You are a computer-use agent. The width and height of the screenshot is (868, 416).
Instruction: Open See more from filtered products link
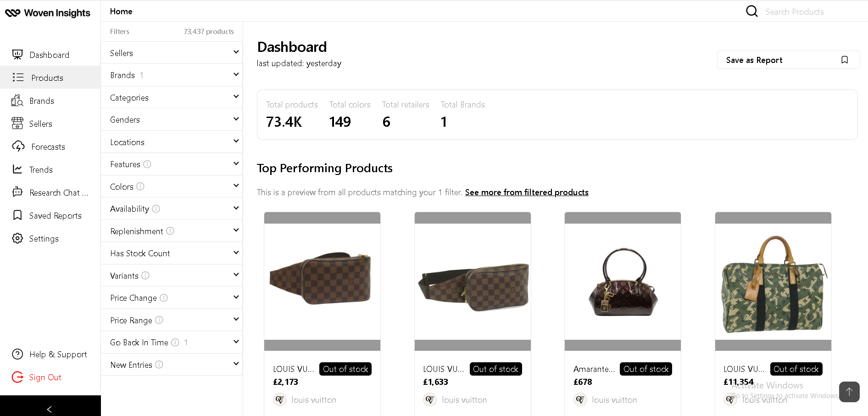pos(527,192)
